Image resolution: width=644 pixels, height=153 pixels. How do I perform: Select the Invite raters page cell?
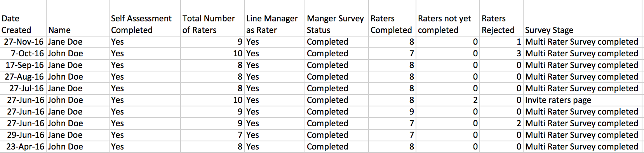pos(583,100)
